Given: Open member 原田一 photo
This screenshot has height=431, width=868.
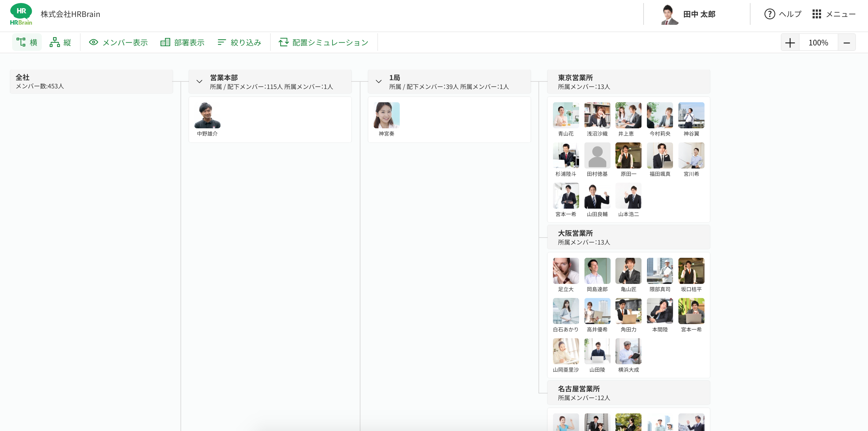Looking at the screenshot, I should pyautogui.click(x=628, y=156).
